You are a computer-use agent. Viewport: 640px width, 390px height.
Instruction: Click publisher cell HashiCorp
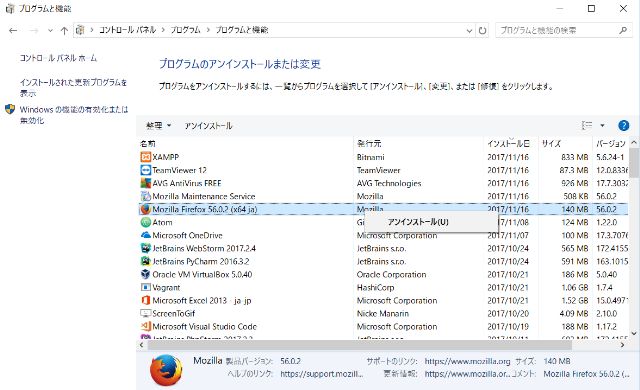(x=376, y=288)
